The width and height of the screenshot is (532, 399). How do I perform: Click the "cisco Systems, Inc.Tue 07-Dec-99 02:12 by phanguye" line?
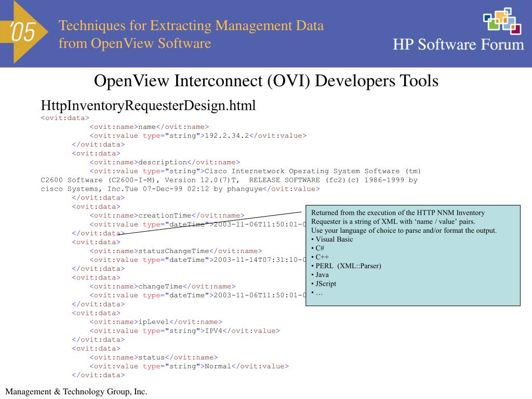tap(180, 189)
